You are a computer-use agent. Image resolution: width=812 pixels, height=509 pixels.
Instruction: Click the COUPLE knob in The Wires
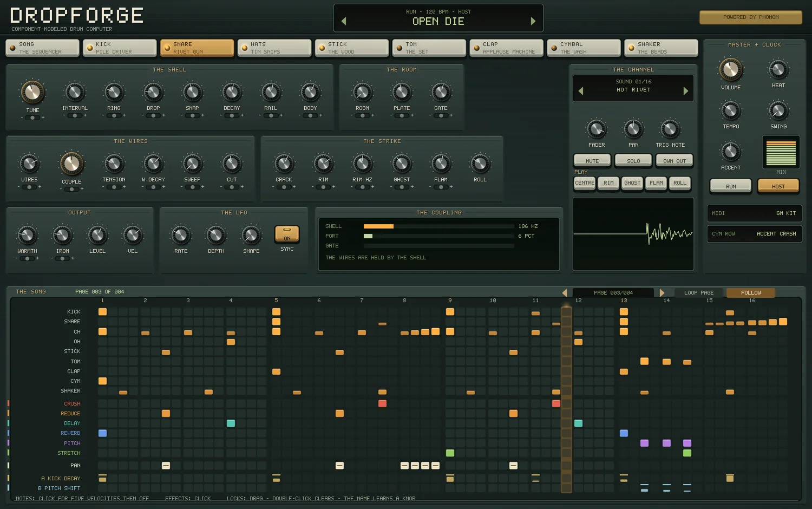point(71,163)
